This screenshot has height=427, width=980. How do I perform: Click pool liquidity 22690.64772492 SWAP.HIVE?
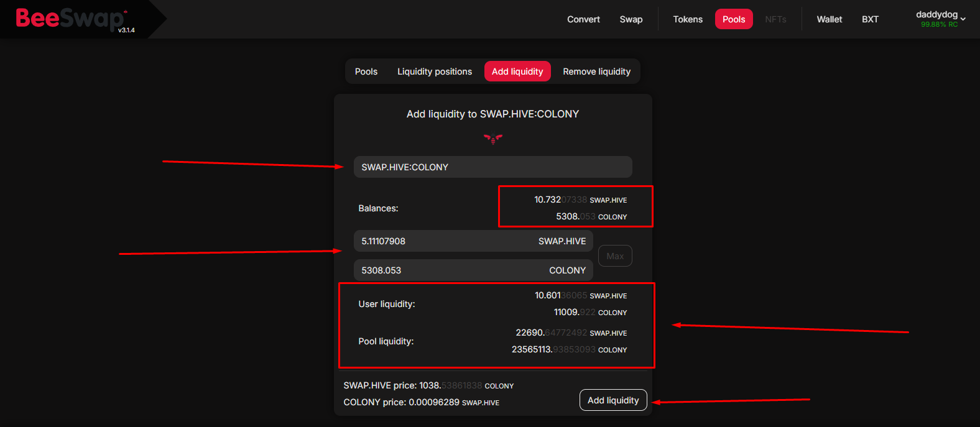(x=571, y=333)
